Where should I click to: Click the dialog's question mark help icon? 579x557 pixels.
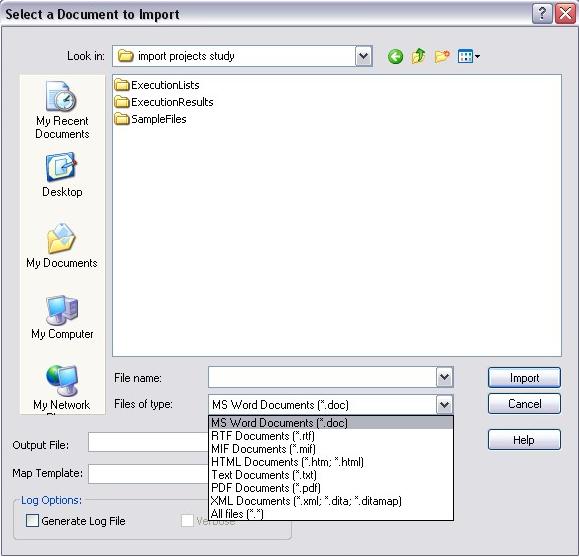click(542, 14)
